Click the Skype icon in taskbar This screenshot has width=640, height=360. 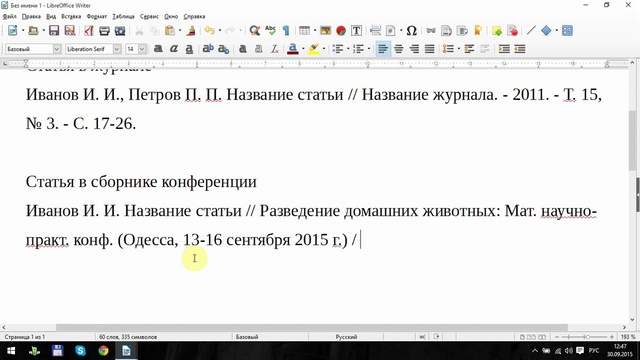click(80, 350)
